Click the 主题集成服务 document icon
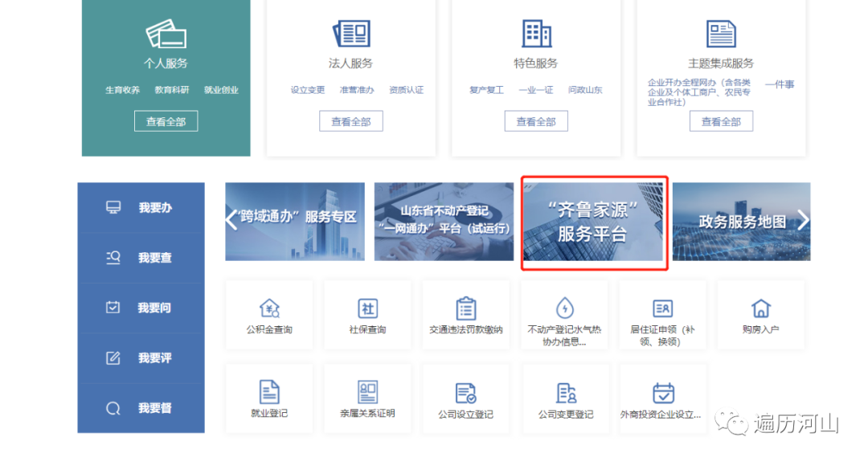This screenshot has height=461, width=868. click(x=721, y=34)
